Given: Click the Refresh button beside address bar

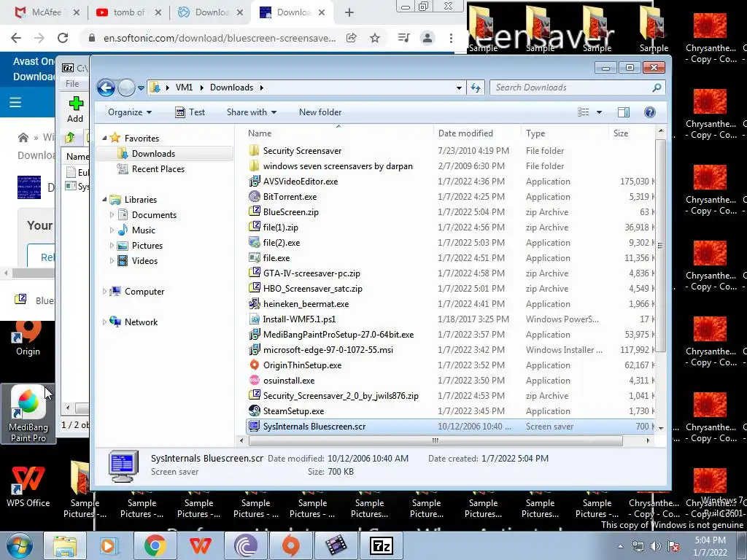Looking at the screenshot, I should 476,87.
